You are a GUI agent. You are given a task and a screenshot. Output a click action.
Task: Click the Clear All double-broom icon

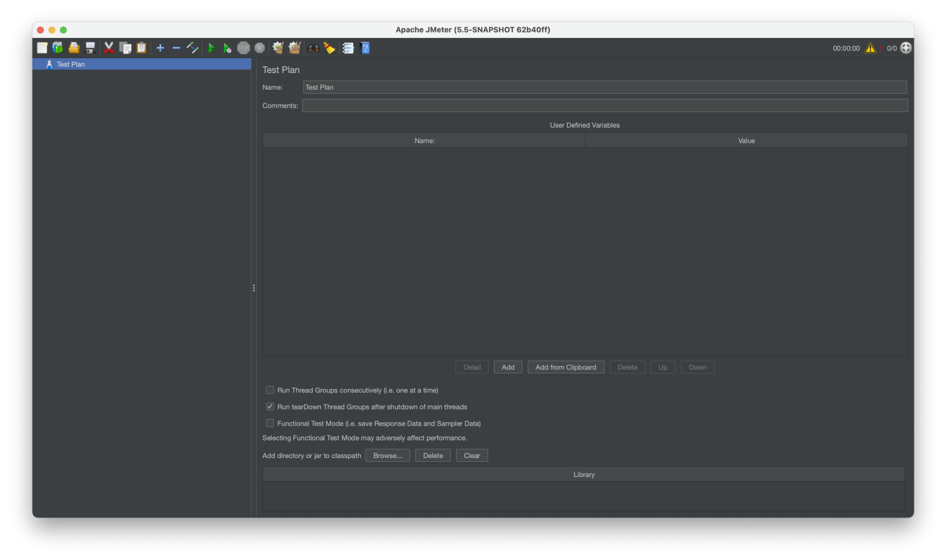[x=295, y=48]
